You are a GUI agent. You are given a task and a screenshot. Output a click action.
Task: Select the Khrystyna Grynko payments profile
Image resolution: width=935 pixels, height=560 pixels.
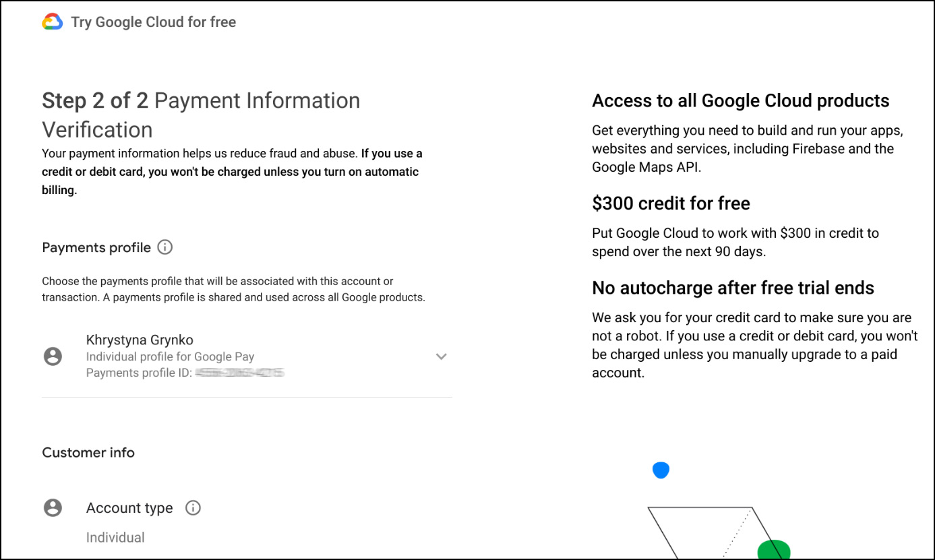[x=247, y=356]
